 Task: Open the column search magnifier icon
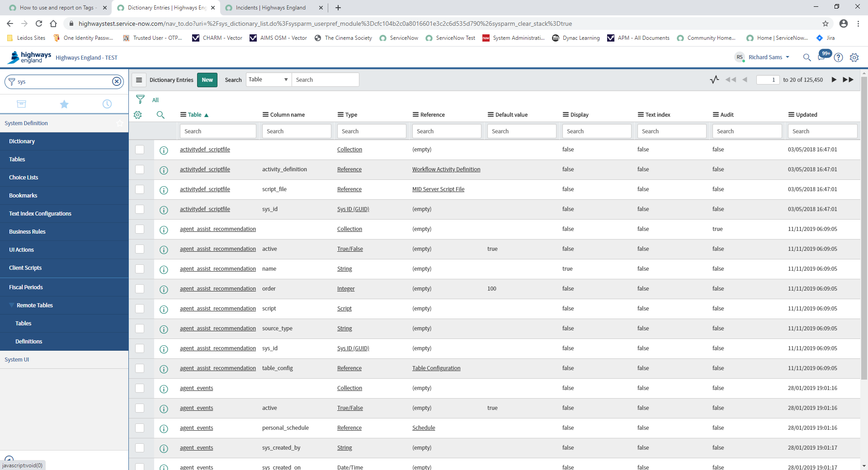160,115
